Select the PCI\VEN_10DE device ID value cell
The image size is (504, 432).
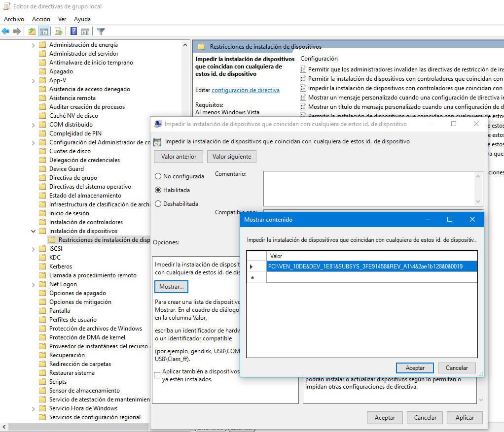tap(371, 266)
